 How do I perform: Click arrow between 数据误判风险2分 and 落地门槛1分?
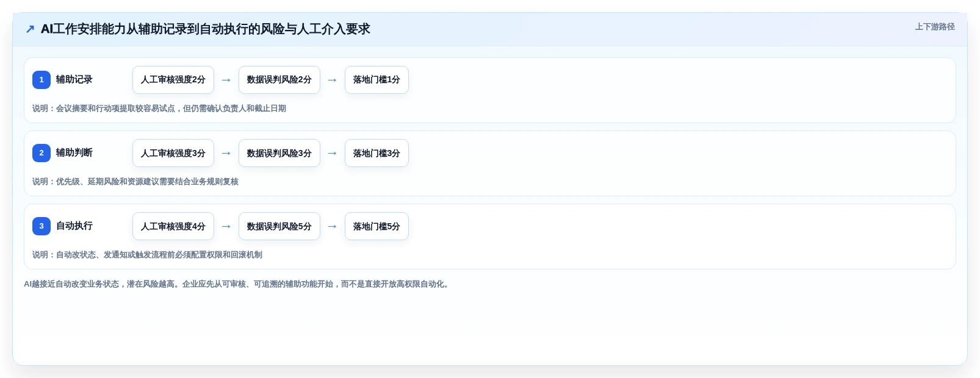point(333,80)
